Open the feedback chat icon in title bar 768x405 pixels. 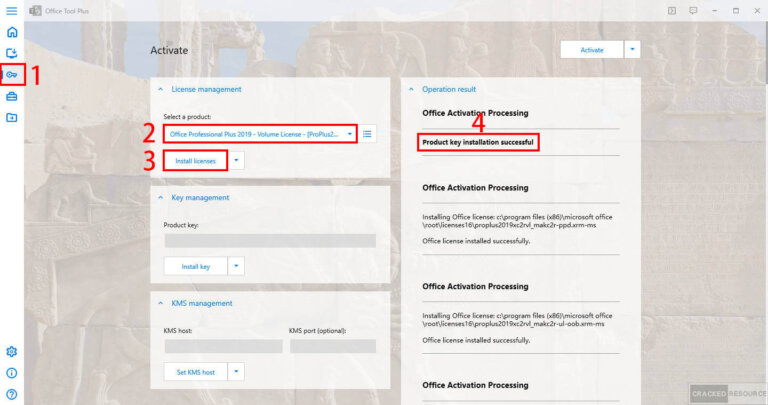pos(693,10)
